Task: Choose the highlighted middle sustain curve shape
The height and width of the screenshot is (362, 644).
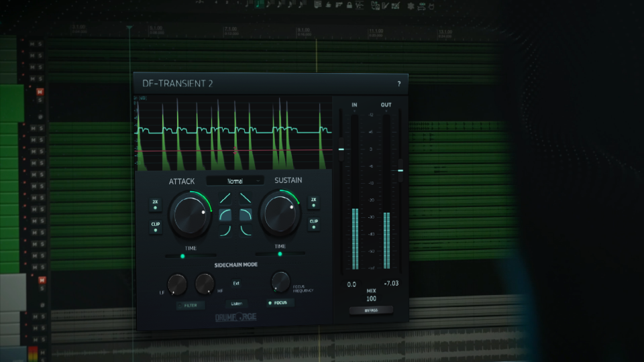Action: coord(246,215)
